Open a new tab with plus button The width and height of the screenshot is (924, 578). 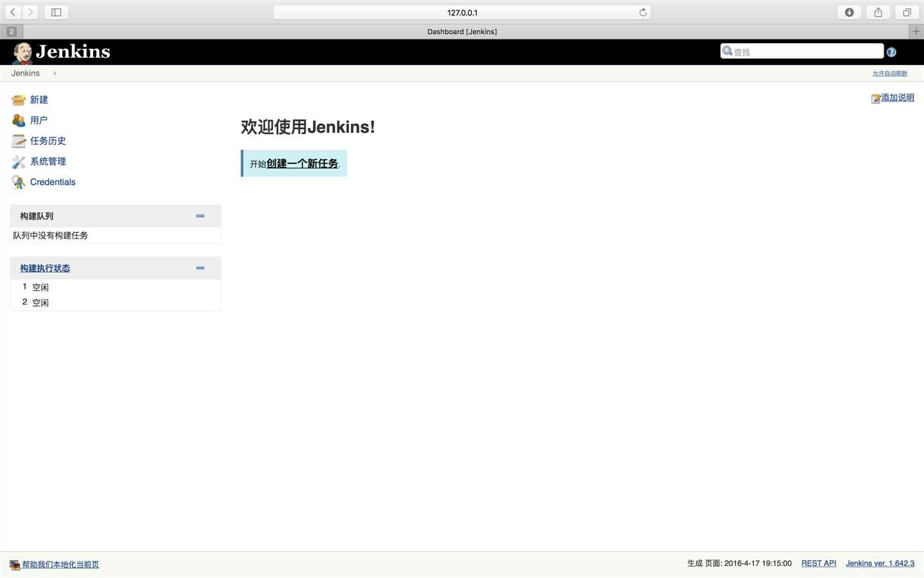pyautogui.click(x=916, y=31)
